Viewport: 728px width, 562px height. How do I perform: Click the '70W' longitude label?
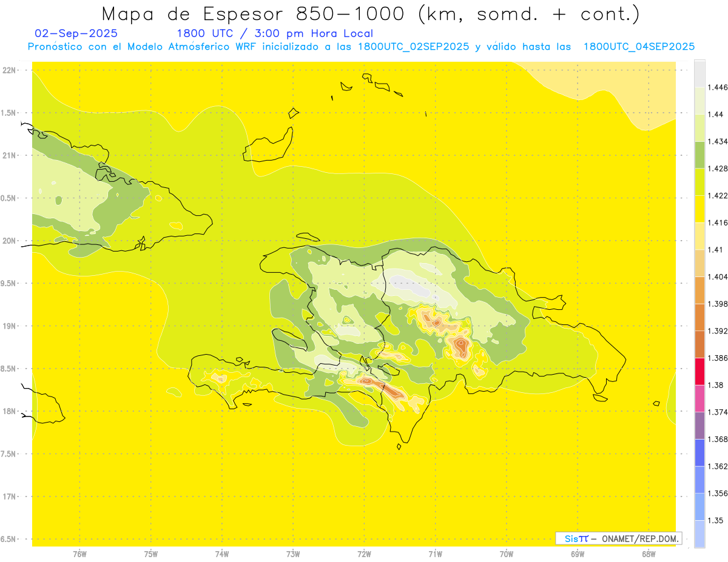tap(507, 554)
